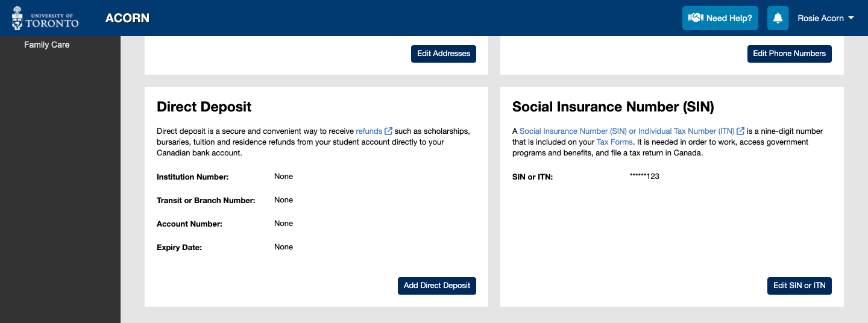Click the Edit Addresses button
Viewport: 868px width, 323px height.
[444, 54]
